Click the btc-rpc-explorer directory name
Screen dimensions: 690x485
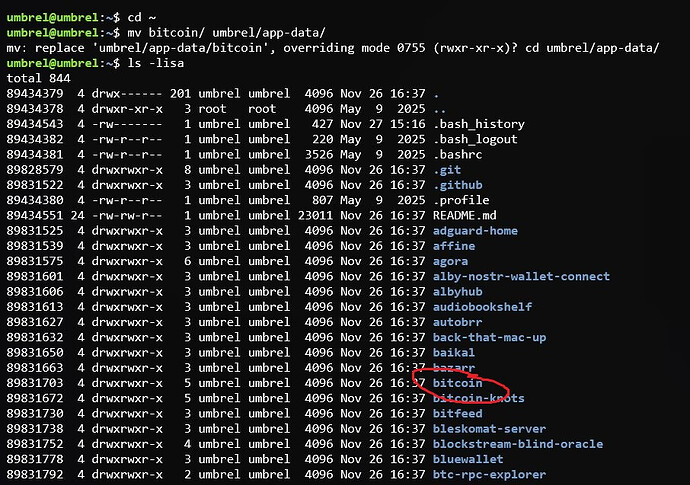[489, 474]
